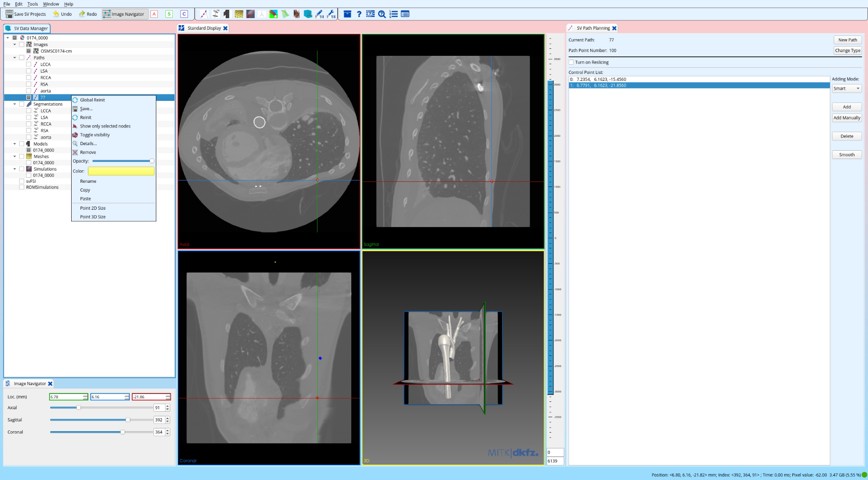Select the 2D Segmentation toolbar icon
868x480 pixels.
click(215, 14)
